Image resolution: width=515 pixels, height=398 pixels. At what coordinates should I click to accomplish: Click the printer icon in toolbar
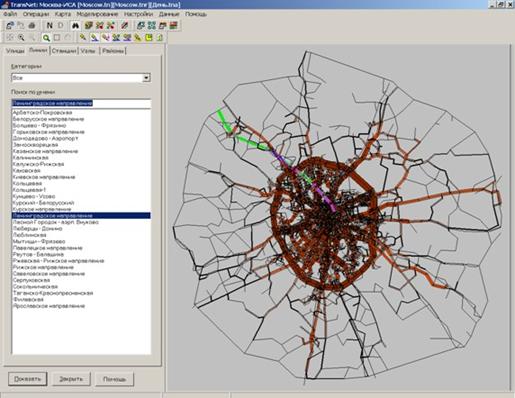pyautogui.click(x=32, y=26)
